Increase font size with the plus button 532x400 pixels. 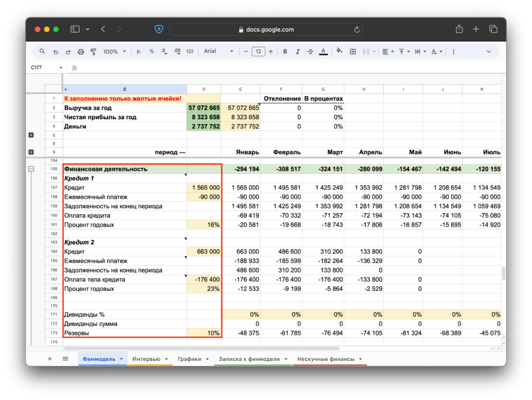tap(270, 51)
